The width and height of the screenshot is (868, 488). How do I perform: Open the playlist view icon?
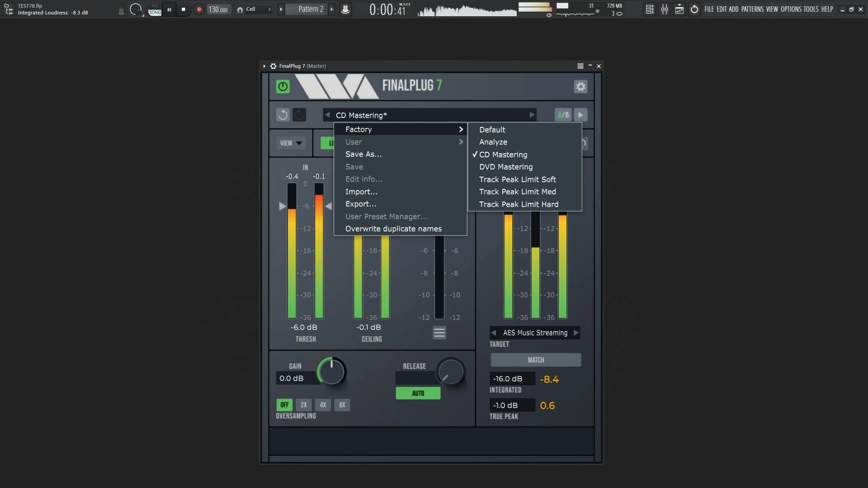649,9
